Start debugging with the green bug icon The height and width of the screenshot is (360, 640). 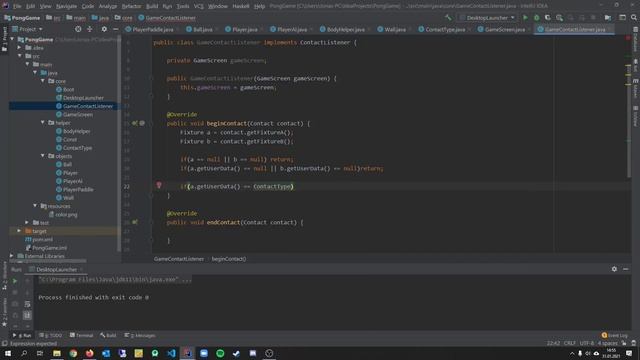coord(536,18)
